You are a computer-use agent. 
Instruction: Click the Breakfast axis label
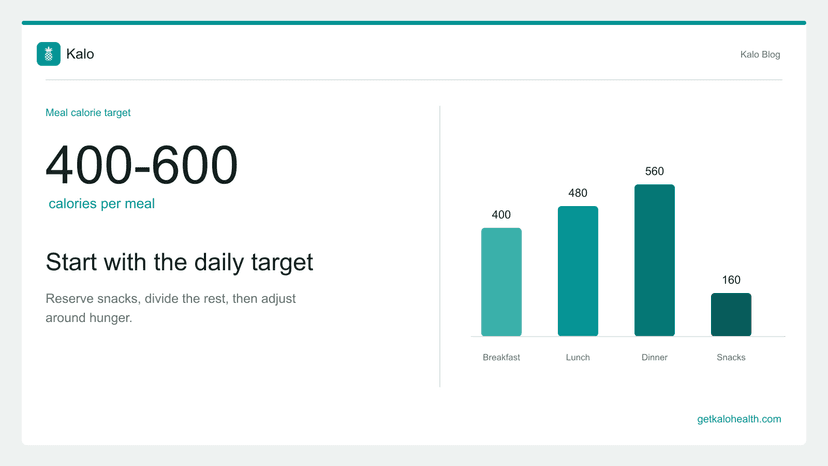[501, 357]
